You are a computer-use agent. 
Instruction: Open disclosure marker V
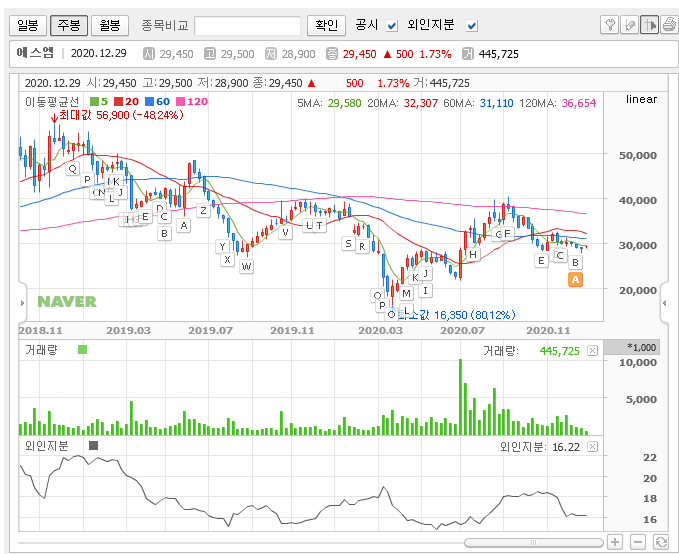(x=285, y=233)
